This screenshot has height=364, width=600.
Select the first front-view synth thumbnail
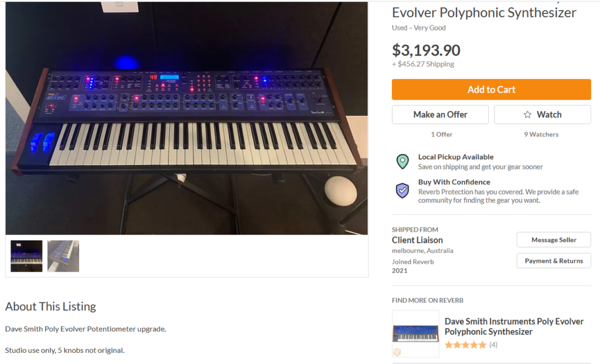click(26, 256)
